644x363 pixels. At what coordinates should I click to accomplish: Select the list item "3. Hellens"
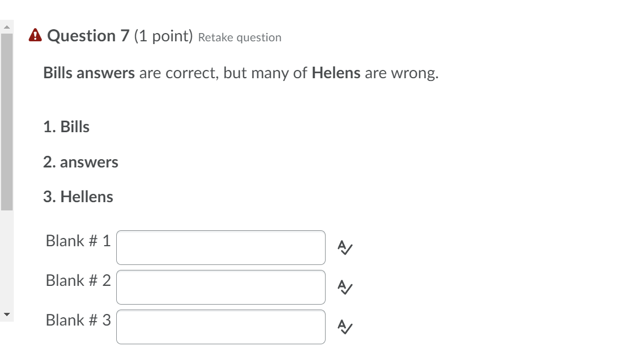pyautogui.click(x=78, y=197)
